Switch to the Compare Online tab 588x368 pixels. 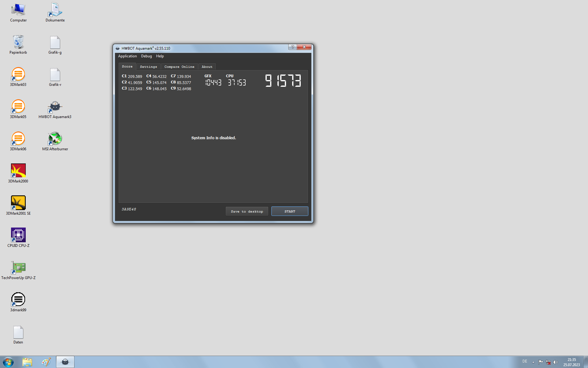point(179,67)
